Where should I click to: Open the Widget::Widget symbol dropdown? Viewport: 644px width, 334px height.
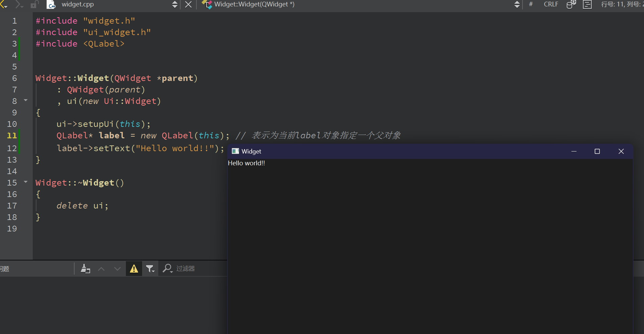pyautogui.click(x=517, y=4)
